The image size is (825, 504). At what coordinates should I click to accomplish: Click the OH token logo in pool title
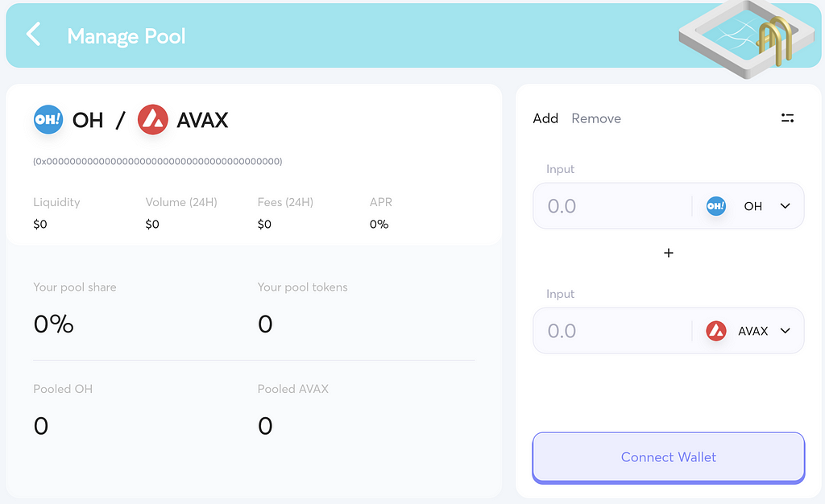[48, 120]
